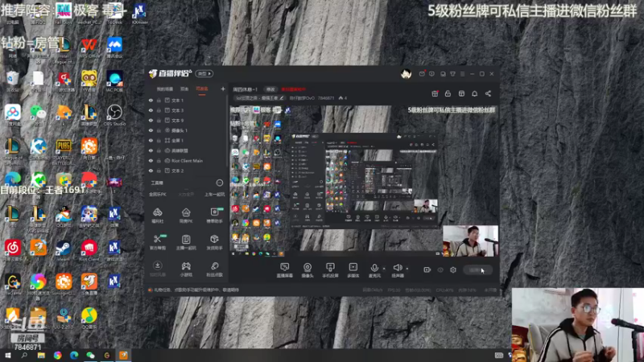Hide the 英雄联盟 game source
The image size is (644, 362).
click(x=151, y=150)
